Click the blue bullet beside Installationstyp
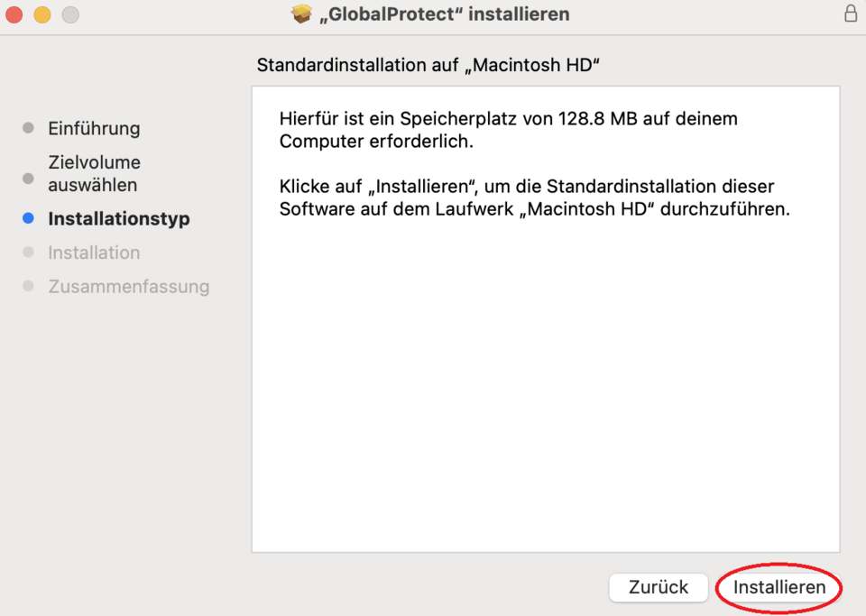Viewport: 866px width, 616px height. coord(28,218)
